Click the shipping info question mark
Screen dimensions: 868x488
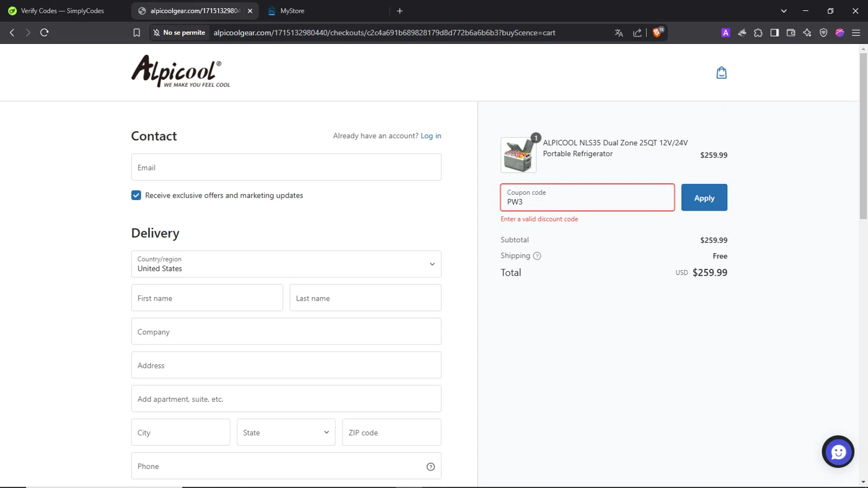tap(537, 256)
